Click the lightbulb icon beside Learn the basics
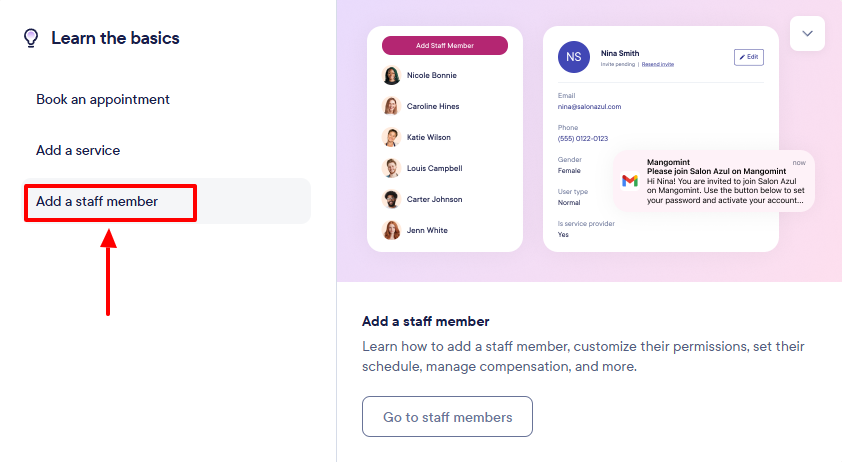This screenshot has width=842, height=462. [x=32, y=38]
